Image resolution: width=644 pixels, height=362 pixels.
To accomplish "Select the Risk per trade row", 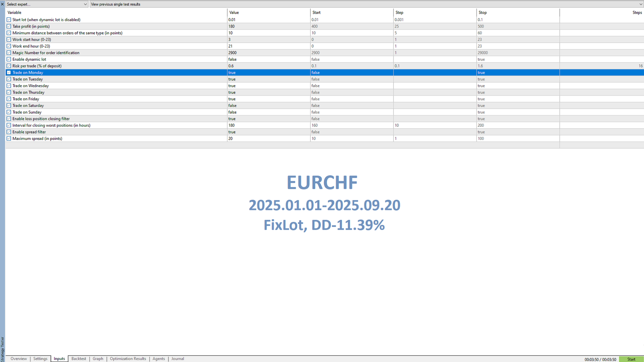I will coord(37,66).
